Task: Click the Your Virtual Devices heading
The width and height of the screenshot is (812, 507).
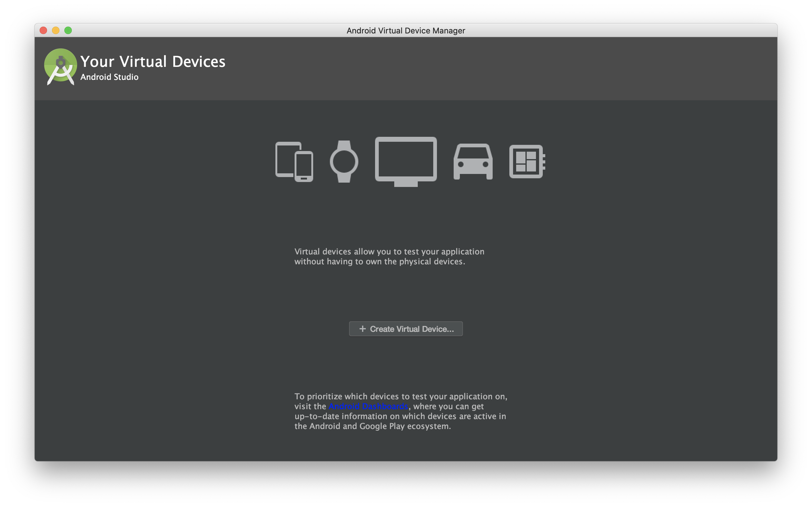Action: point(153,62)
